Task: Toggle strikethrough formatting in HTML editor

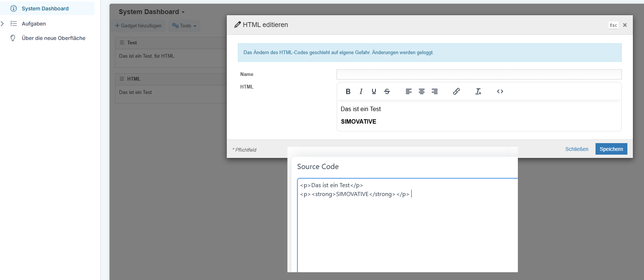Action: click(387, 91)
